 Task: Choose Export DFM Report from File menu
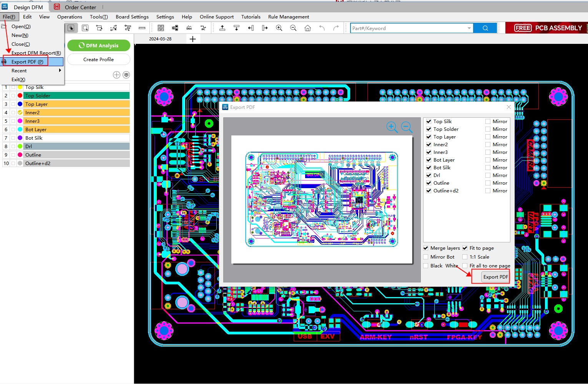click(36, 53)
